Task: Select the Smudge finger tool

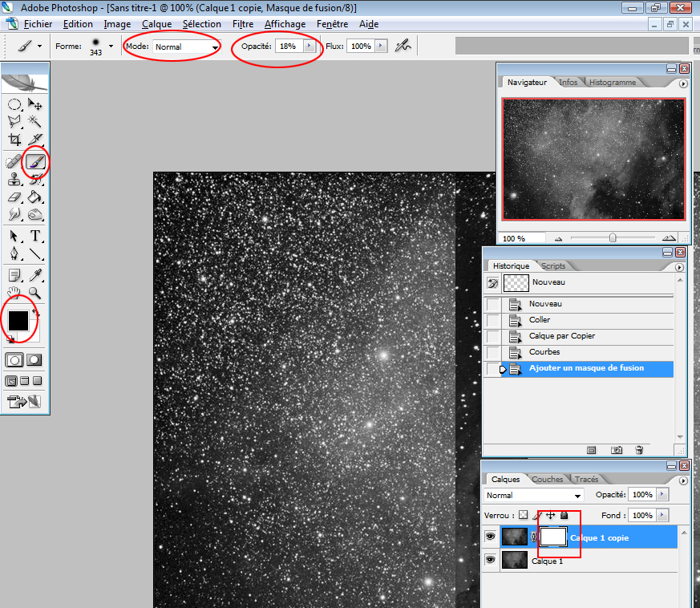Action: [14, 215]
